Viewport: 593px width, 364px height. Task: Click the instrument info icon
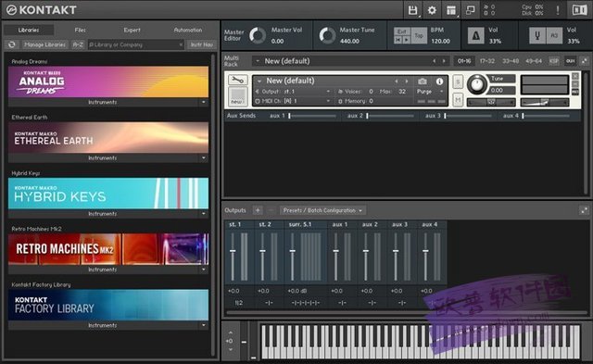click(x=439, y=82)
